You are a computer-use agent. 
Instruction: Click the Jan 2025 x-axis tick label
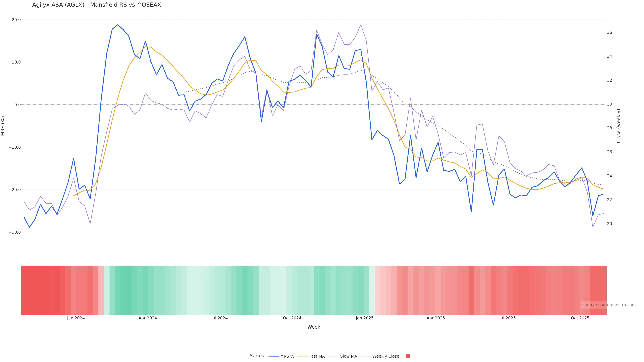pos(364,318)
